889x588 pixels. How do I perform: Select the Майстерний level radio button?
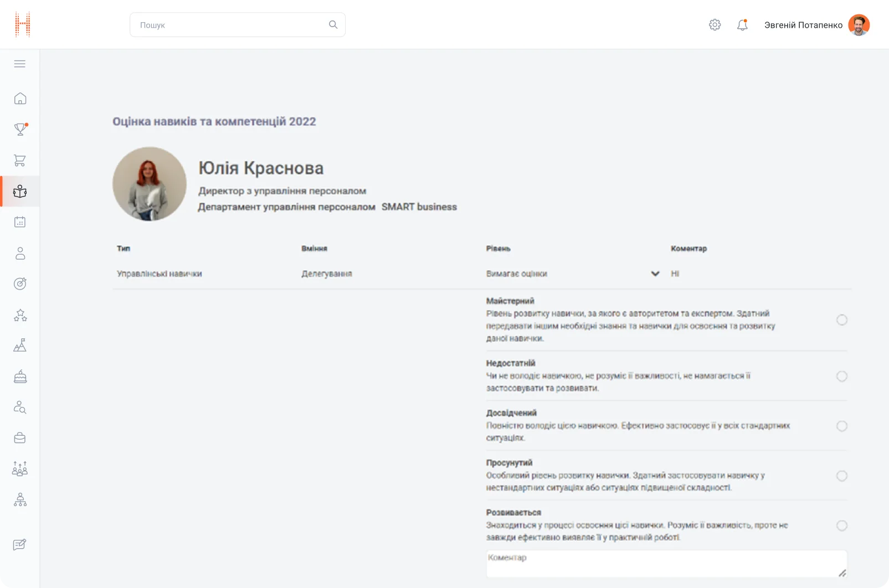coord(841,320)
